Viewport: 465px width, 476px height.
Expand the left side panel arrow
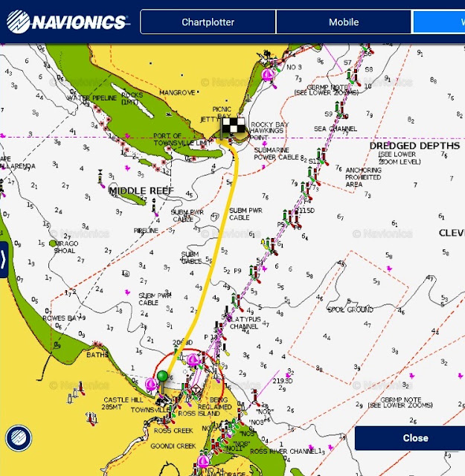tap(3, 260)
